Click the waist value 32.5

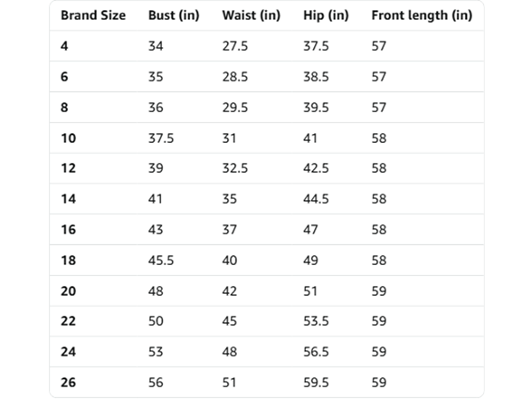click(235, 168)
